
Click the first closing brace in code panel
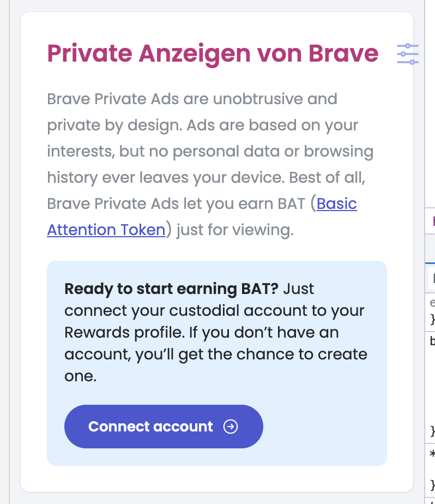click(432, 319)
